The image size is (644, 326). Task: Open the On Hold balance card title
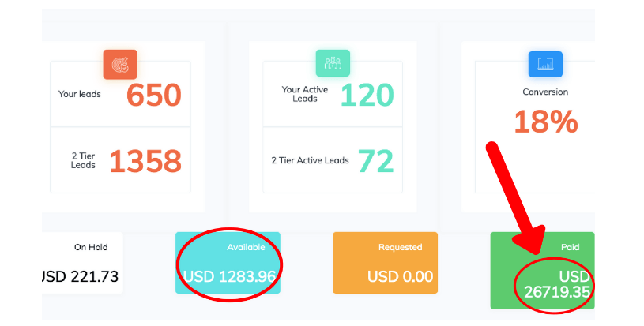click(91, 247)
